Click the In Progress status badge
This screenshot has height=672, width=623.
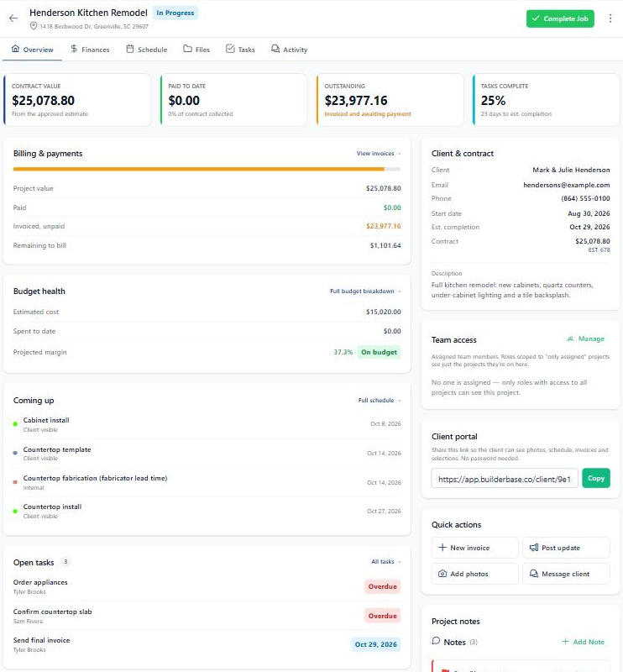(175, 13)
